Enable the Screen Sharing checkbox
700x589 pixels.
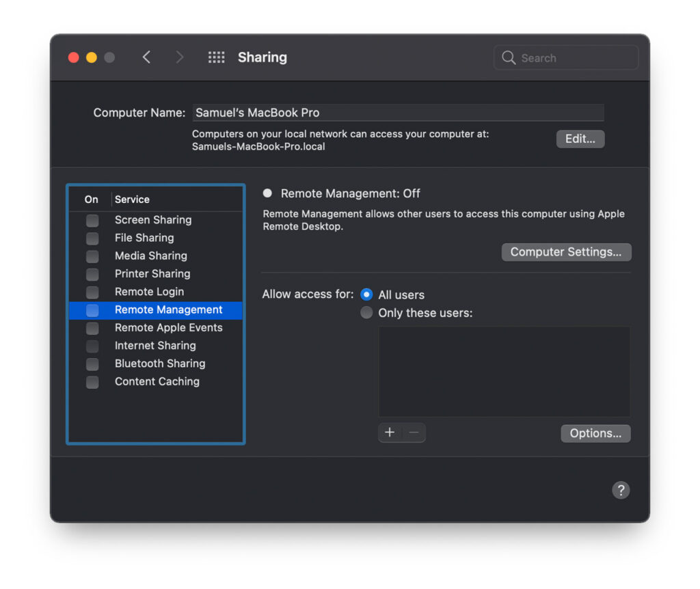click(x=92, y=220)
